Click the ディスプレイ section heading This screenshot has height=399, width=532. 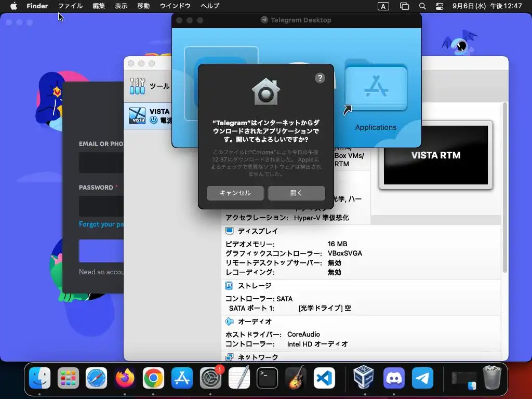tap(258, 231)
